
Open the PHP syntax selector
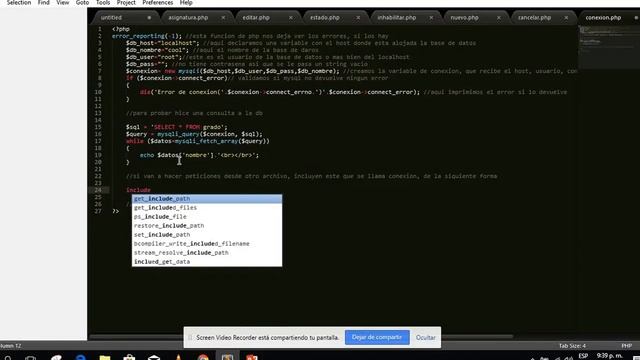tap(627, 346)
